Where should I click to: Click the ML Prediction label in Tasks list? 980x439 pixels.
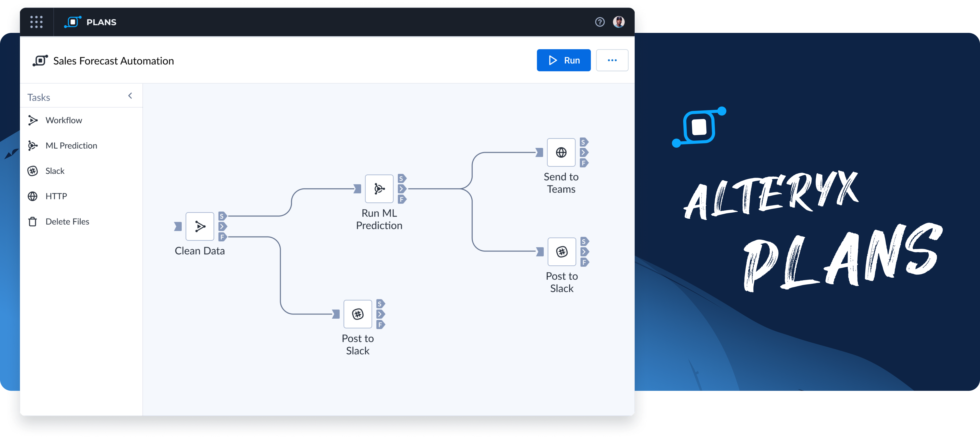71,146
